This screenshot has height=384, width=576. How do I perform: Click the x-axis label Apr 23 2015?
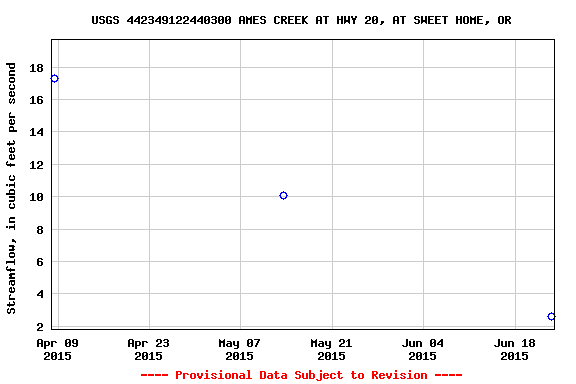[148, 349]
